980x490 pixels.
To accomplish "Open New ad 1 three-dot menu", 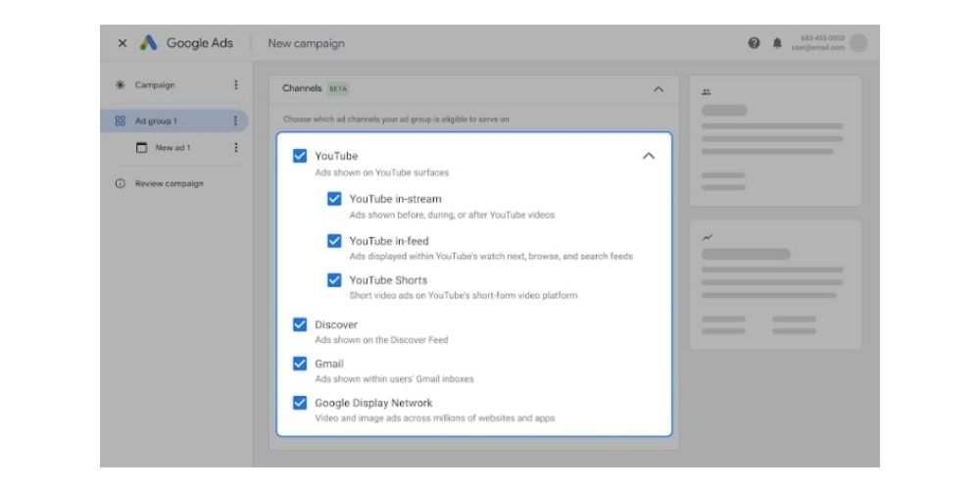I will coord(235,148).
